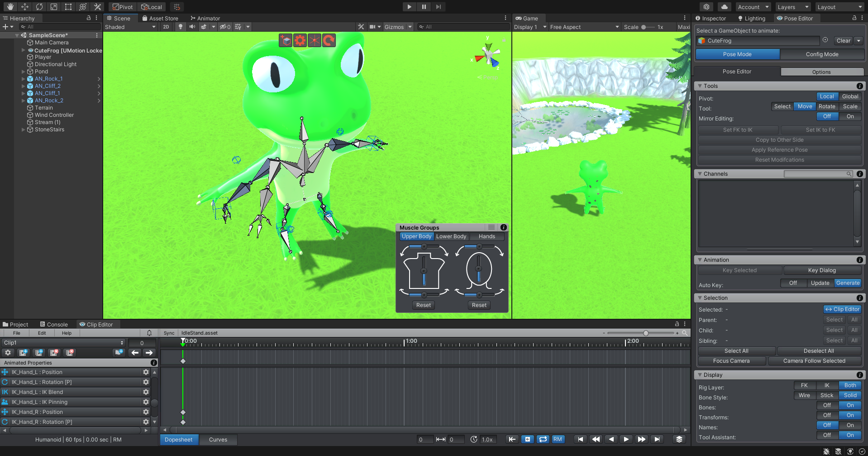
Task: Click the Focus Camera button
Action: point(731,361)
